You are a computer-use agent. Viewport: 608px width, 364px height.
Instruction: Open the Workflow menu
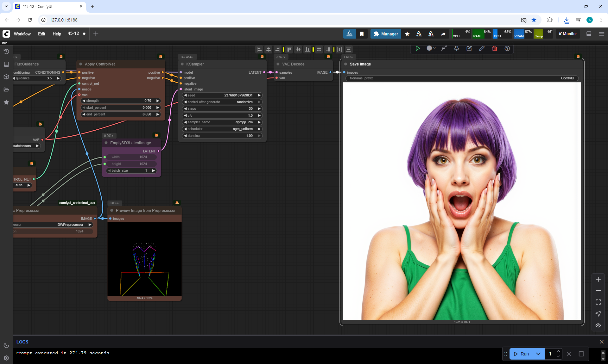click(x=22, y=34)
